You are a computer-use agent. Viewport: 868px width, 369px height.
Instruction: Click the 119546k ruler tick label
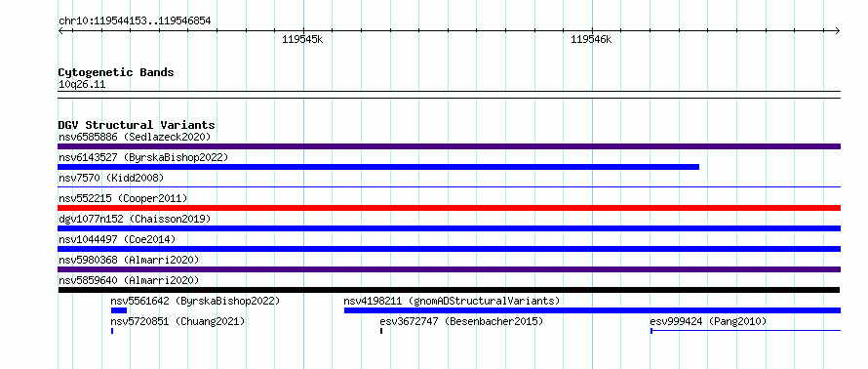[x=591, y=39]
